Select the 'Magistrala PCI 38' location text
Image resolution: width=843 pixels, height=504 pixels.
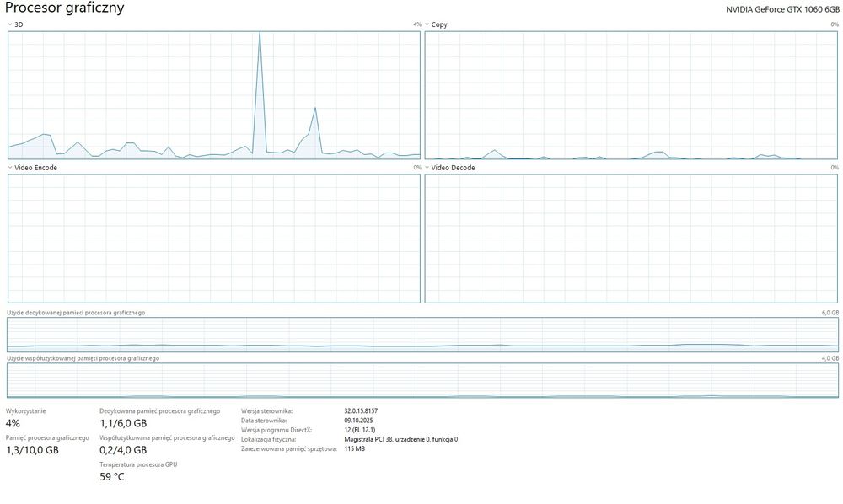(x=368, y=439)
